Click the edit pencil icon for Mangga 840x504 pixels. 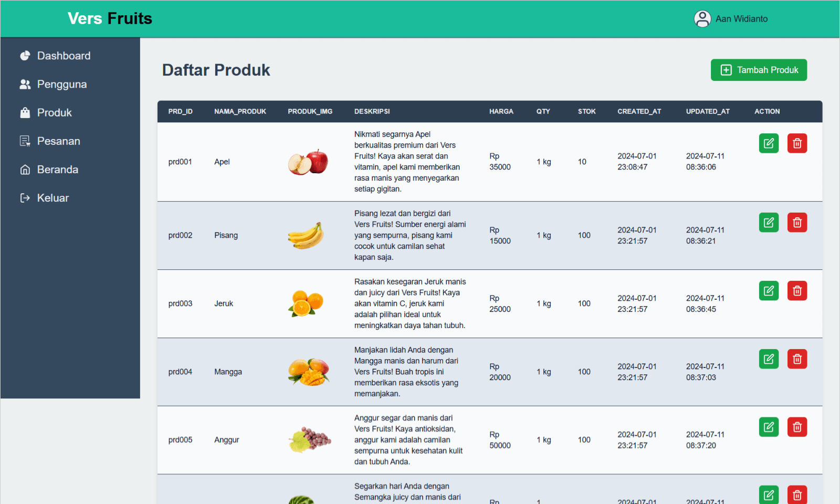point(769,359)
